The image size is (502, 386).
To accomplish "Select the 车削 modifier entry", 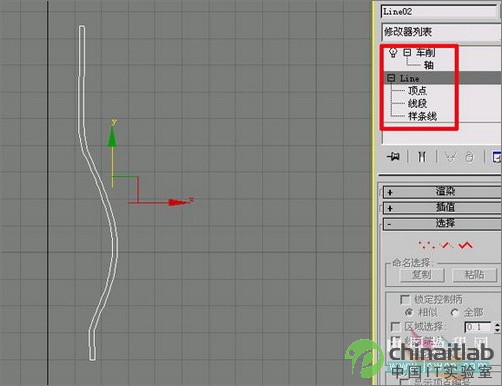I will coord(425,52).
